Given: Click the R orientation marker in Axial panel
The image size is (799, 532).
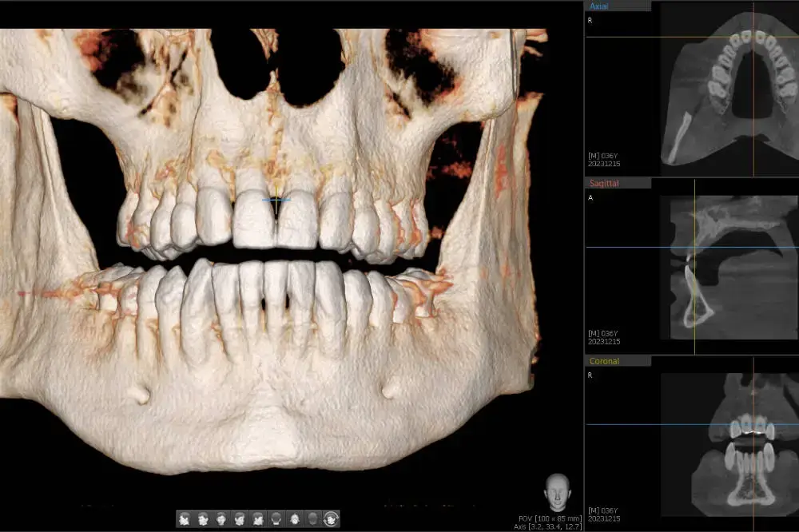Looking at the screenshot, I should click(x=590, y=21).
